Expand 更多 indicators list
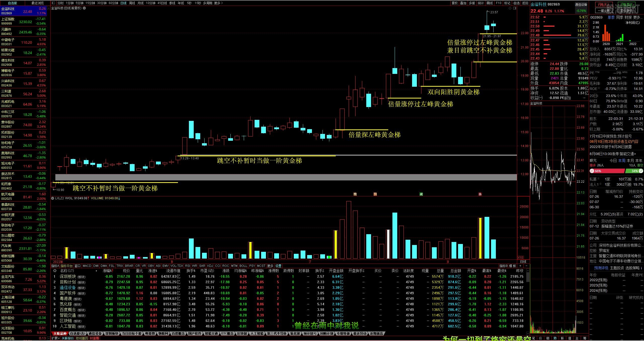Screen dimensions: 644x341 click(270, 266)
